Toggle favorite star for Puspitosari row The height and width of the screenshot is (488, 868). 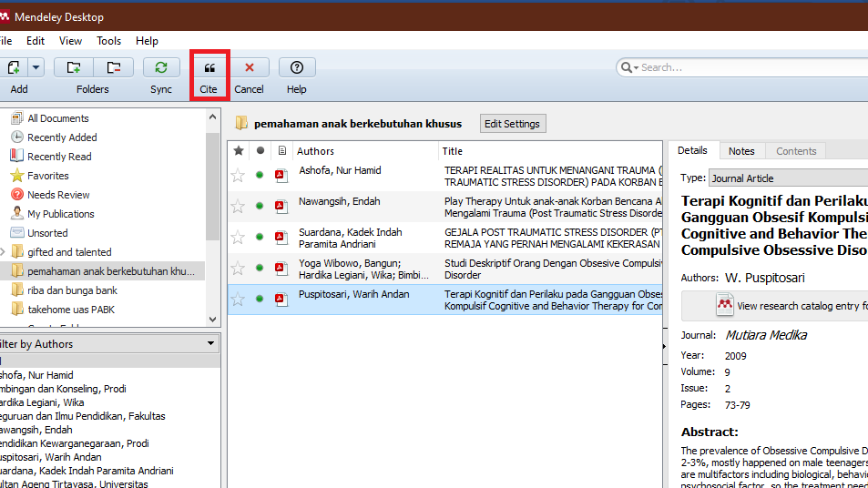click(x=238, y=300)
